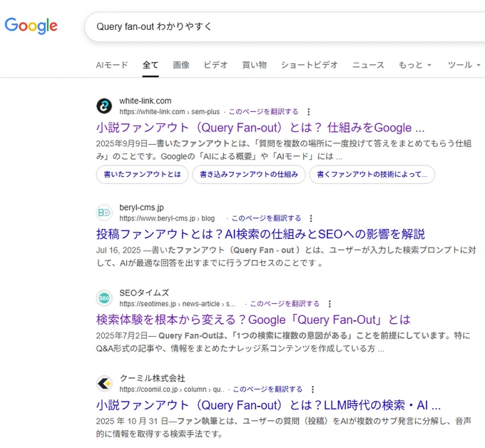Click the snippet dated 2025年7月2日

click(x=282, y=342)
